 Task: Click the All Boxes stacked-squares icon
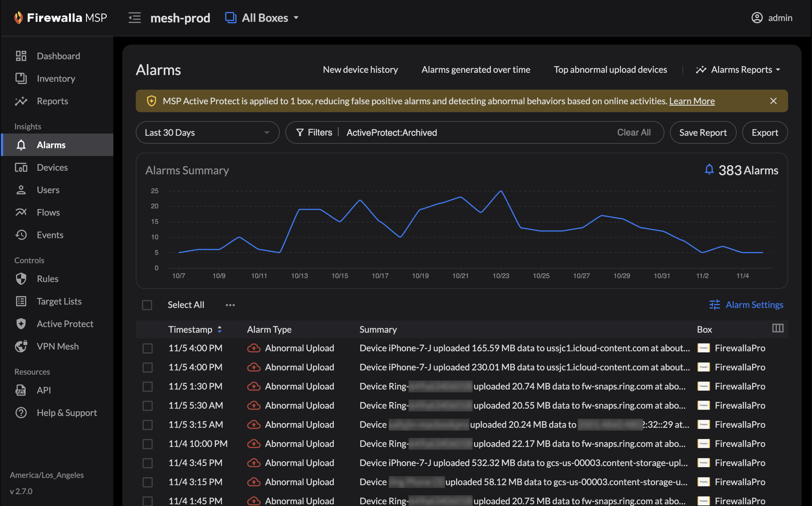(231, 17)
